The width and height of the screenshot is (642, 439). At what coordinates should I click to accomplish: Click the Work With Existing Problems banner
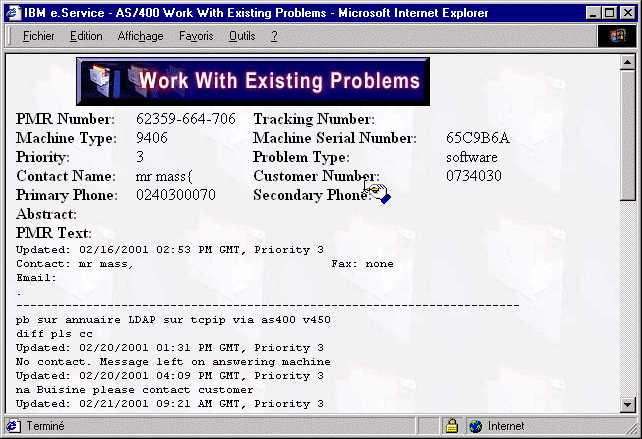(x=253, y=81)
